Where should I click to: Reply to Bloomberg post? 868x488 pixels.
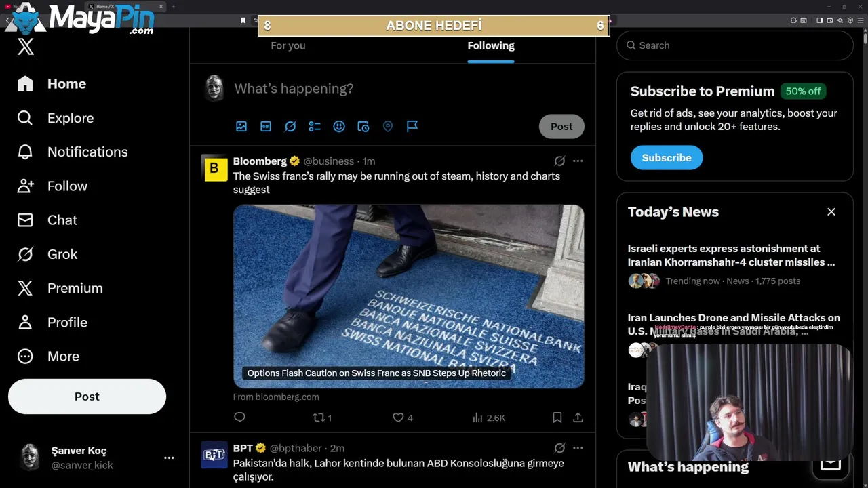pyautogui.click(x=239, y=418)
